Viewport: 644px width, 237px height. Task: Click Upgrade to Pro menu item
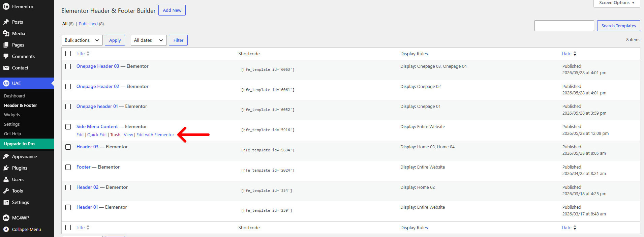pos(27,144)
